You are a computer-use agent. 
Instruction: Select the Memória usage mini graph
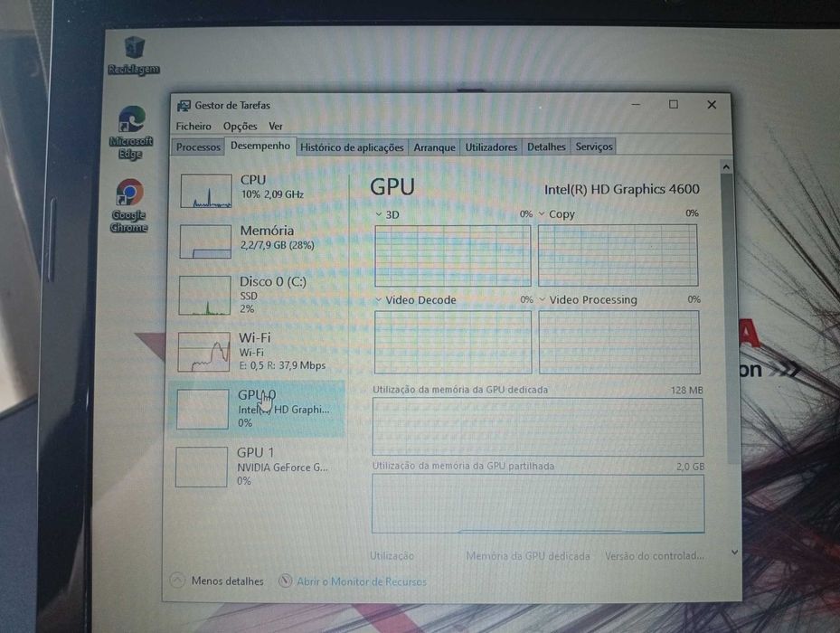tap(206, 241)
